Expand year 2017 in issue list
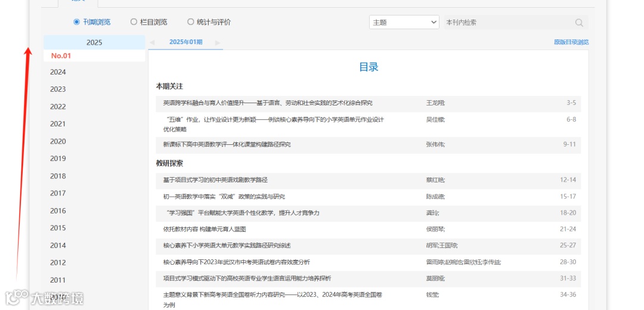This screenshot has height=310, width=644. tap(58, 193)
